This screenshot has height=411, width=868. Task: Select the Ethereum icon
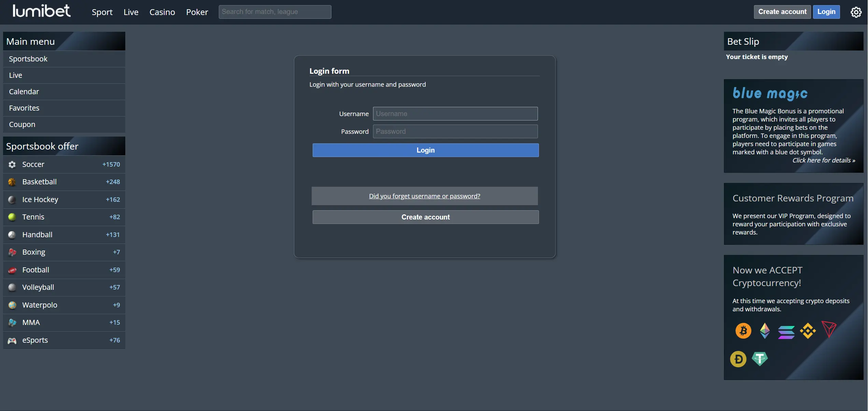(x=765, y=330)
